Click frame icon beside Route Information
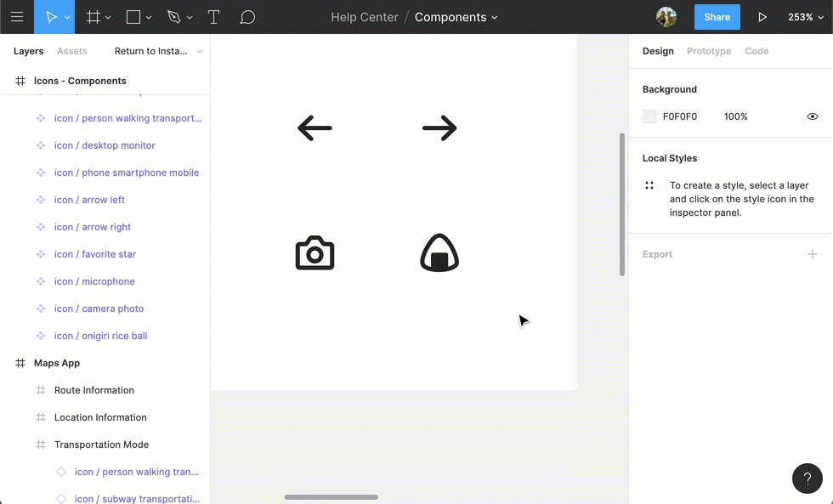 tap(41, 390)
